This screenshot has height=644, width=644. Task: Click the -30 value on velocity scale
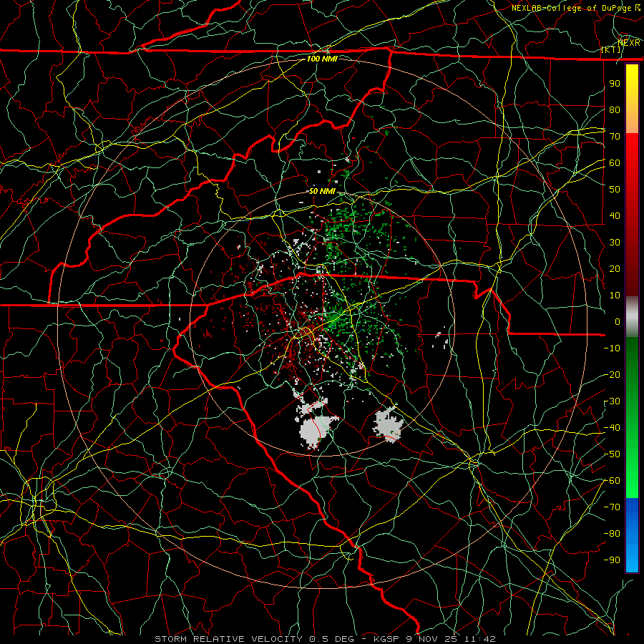[x=612, y=401]
